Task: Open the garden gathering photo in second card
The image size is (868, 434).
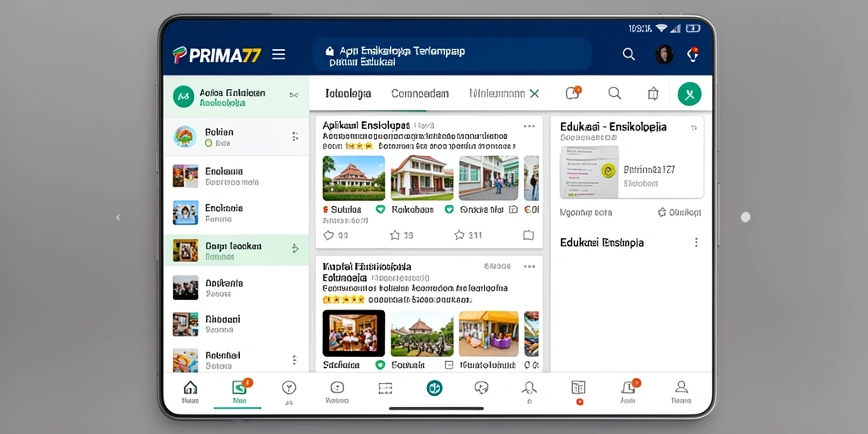Action: click(422, 333)
